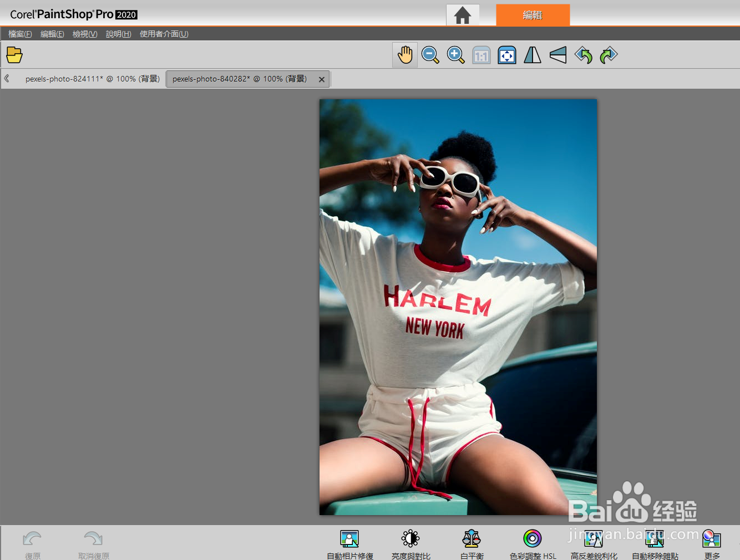740x560 pixels.
Task: Select the Pan hand tool
Action: pos(405,55)
